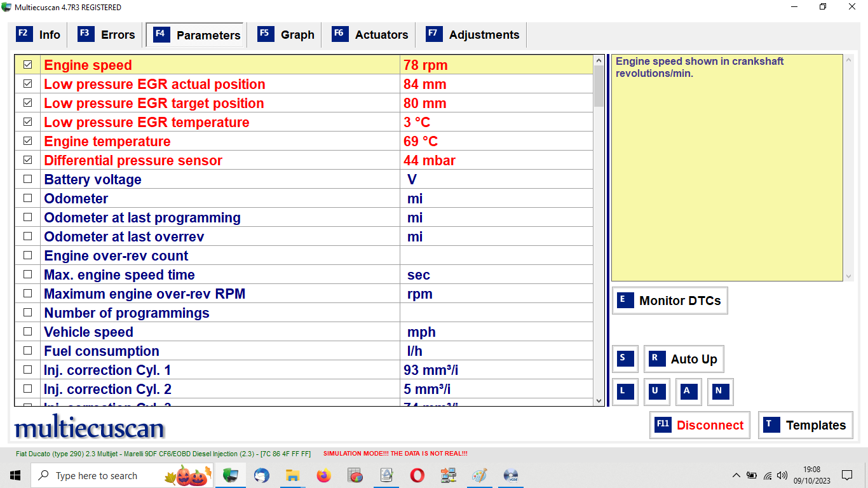The image size is (868, 488).
Task: Open the document editor icon in taskbar
Action: (x=386, y=475)
